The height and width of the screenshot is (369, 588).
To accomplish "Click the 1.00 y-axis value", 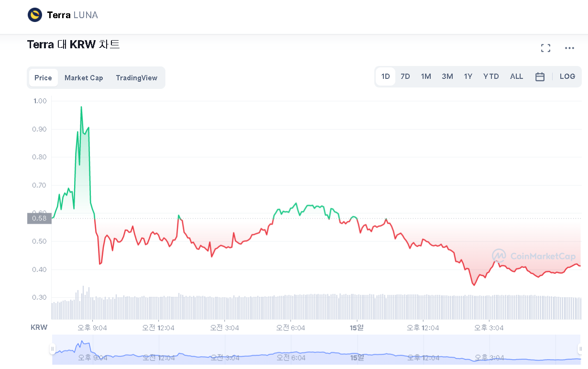I will [40, 101].
